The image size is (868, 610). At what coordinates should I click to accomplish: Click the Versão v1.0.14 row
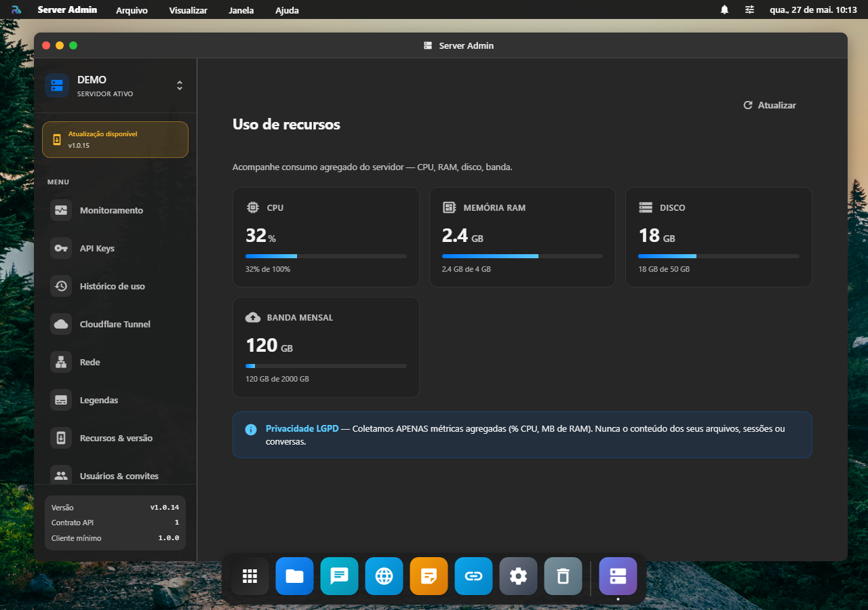point(115,508)
